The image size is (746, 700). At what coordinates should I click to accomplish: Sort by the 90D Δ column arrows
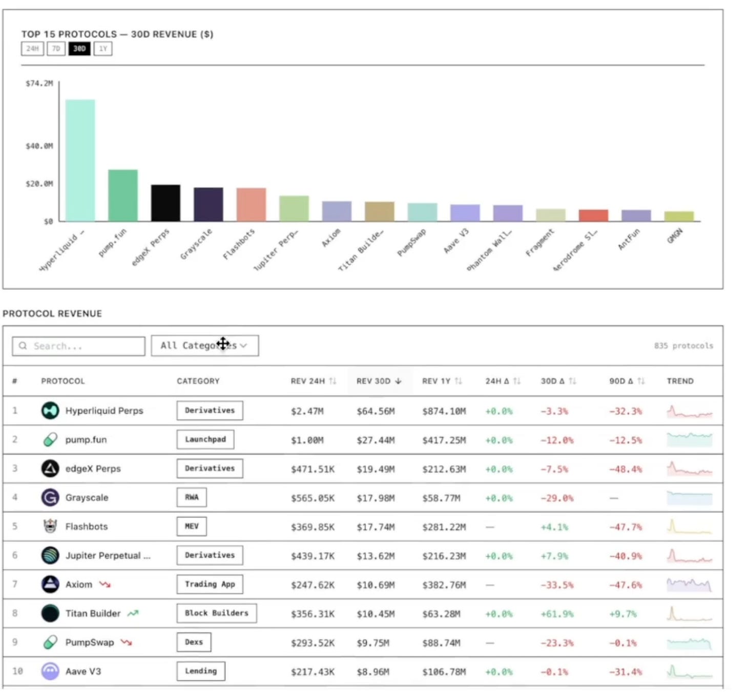[641, 381]
